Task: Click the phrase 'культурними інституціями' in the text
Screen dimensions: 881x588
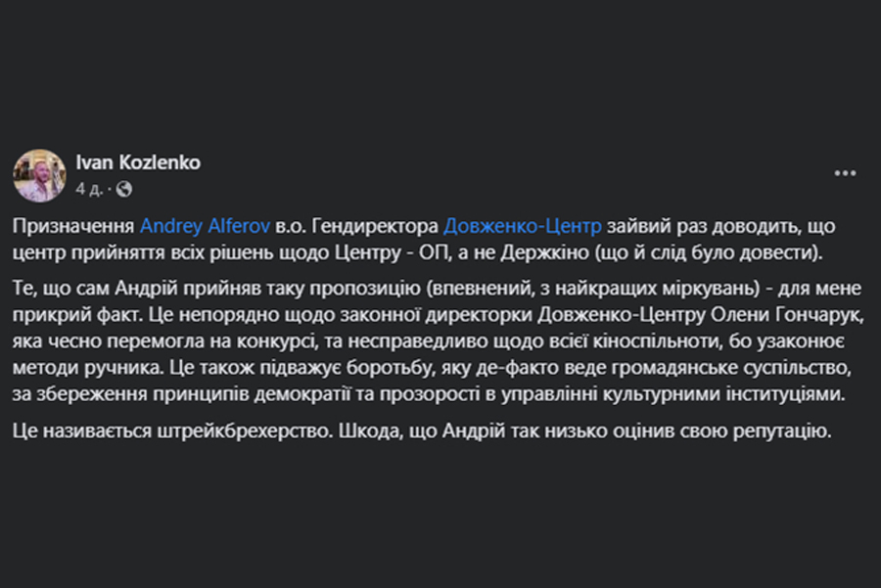Action: tap(723, 394)
